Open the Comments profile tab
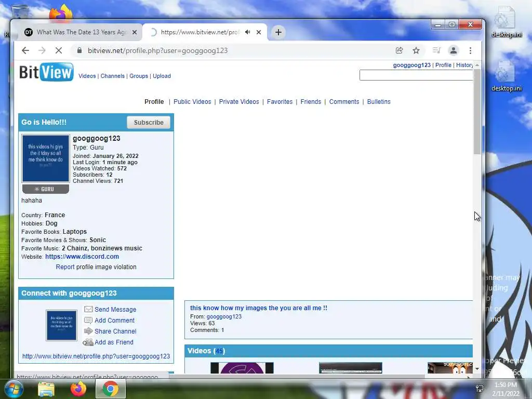This screenshot has width=532, height=399. pyautogui.click(x=344, y=102)
